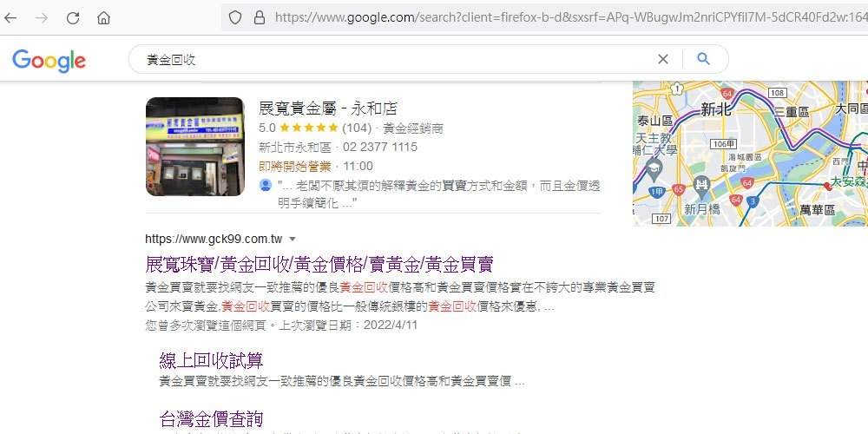Expand dropdown arrow next to gck99.com.tw
Viewport: 868px width, 434px height.
point(293,240)
